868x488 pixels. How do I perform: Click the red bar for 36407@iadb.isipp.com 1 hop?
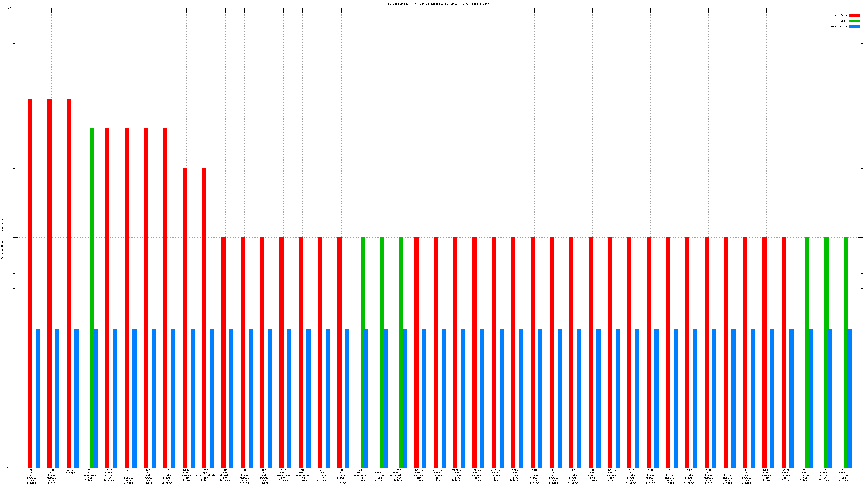184,317
